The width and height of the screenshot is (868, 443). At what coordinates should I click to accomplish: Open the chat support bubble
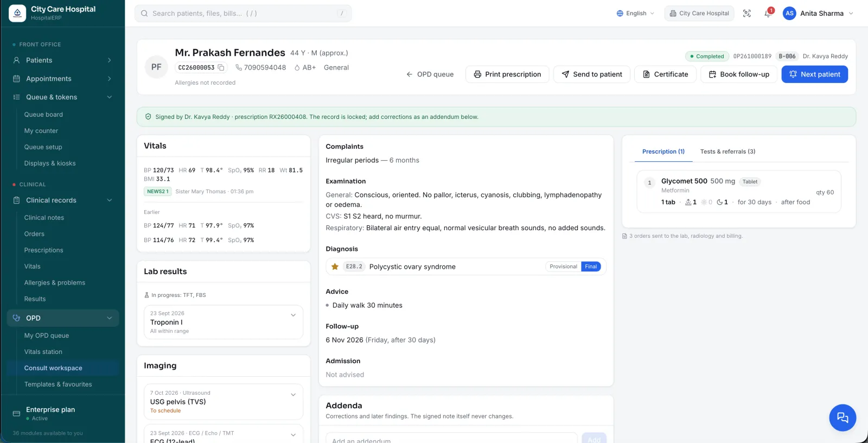(843, 417)
